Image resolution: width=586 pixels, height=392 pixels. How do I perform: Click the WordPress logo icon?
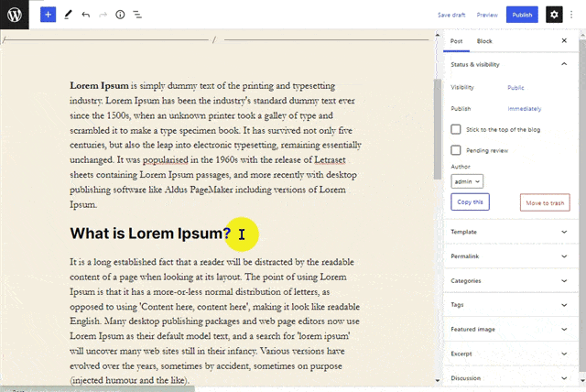click(15, 15)
